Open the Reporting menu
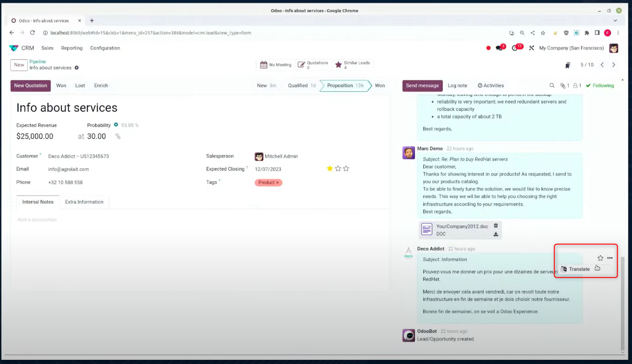 click(72, 48)
